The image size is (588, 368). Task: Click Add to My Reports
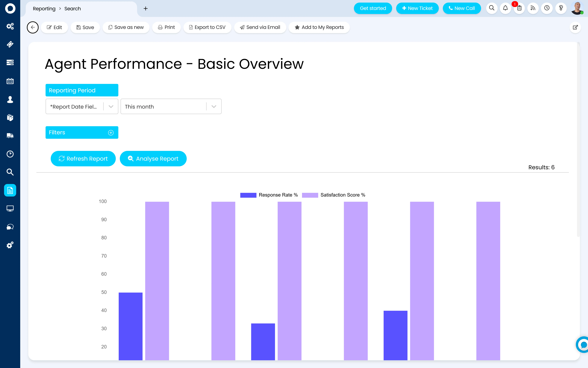[319, 27]
